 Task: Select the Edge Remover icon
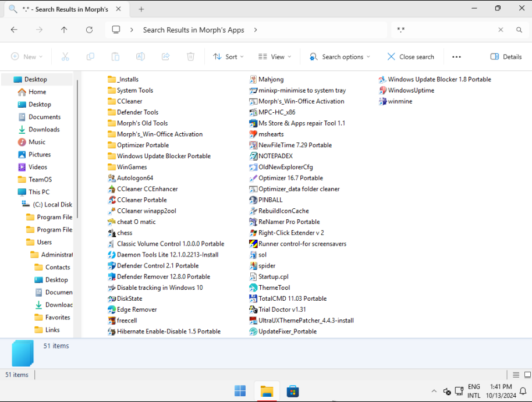(112, 309)
